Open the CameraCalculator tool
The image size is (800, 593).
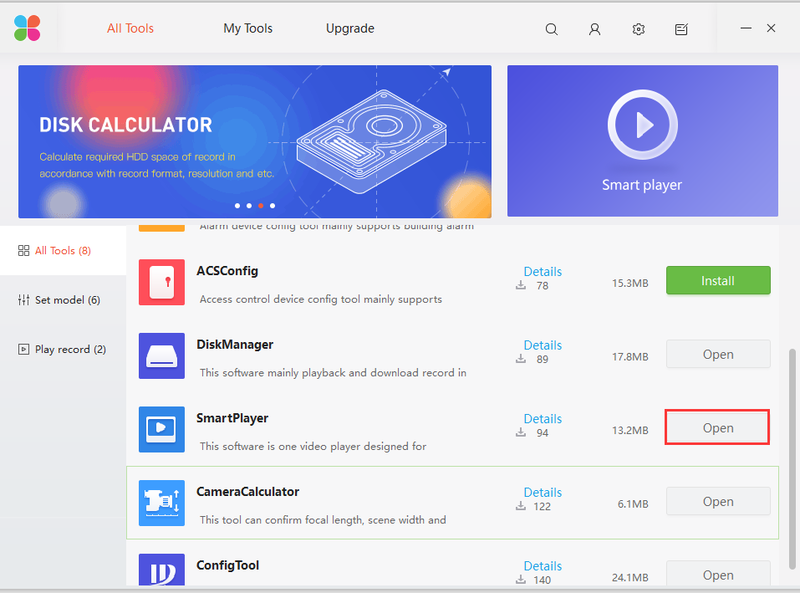tap(718, 501)
